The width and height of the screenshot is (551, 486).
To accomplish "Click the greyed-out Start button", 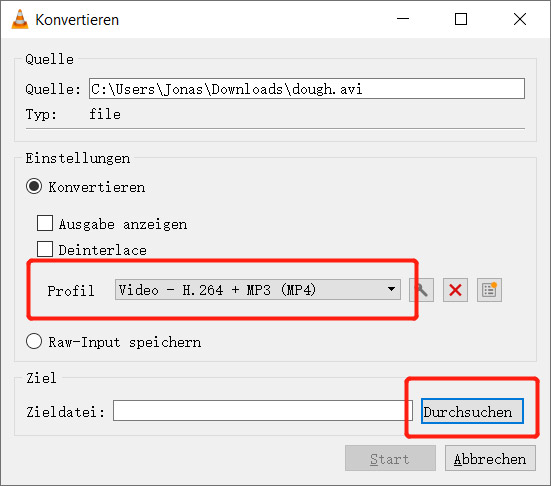I will [x=390, y=458].
